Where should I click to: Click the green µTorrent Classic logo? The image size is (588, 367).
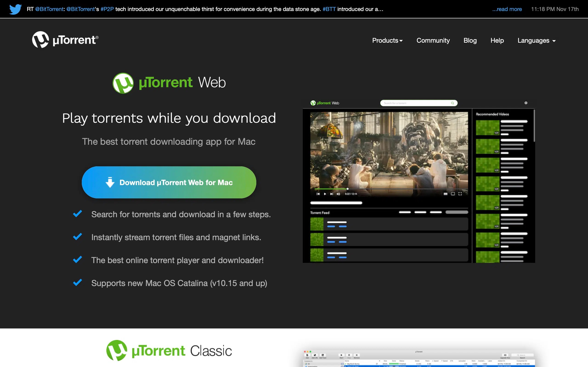click(169, 350)
